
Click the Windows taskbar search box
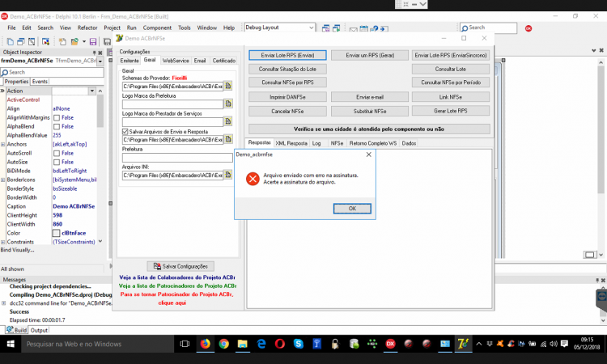(98, 344)
